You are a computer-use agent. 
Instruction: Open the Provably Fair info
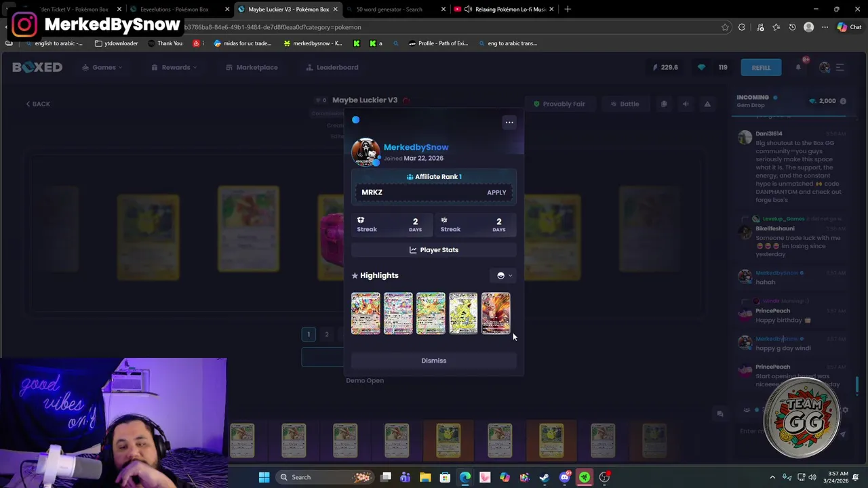point(559,104)
